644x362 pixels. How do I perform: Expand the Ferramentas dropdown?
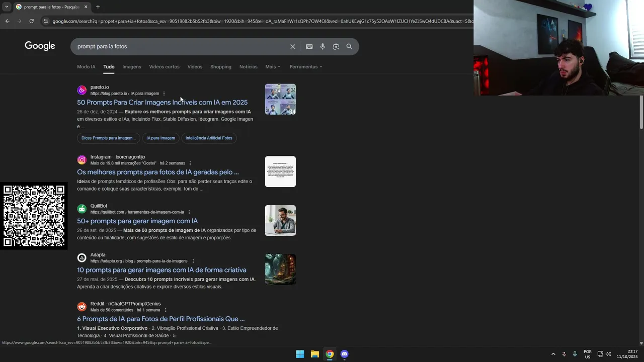[x=306, y=67]
